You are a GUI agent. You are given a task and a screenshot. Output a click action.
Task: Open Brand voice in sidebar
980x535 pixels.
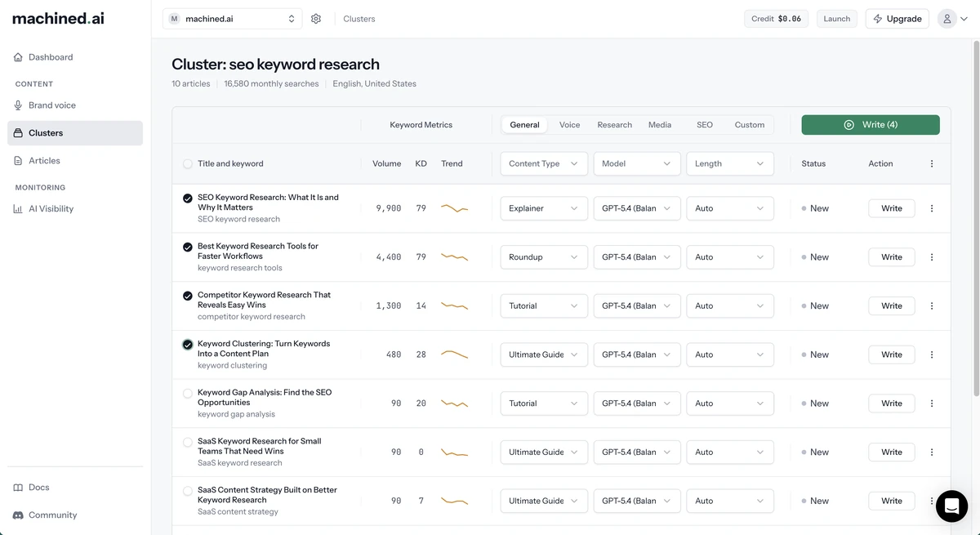(x=75, y=105)
